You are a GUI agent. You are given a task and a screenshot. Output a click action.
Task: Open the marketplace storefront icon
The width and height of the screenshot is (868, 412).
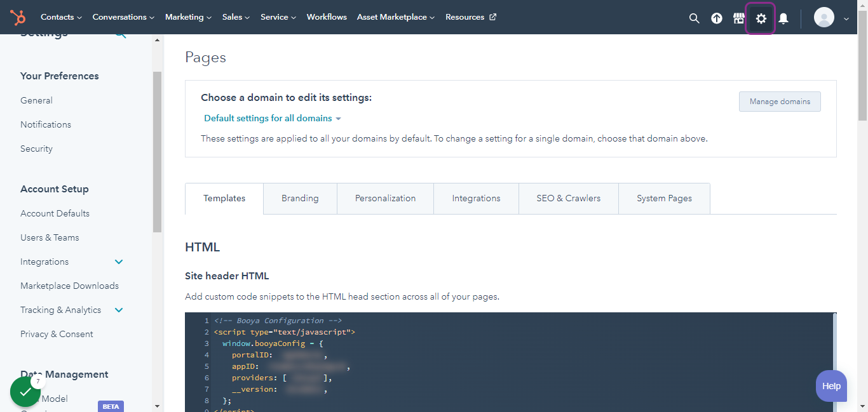tap(739, 18)
